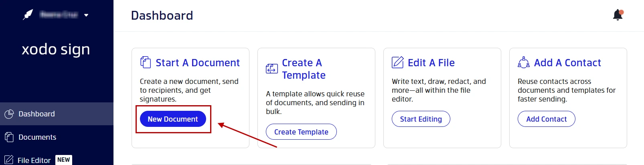Image resolution: width=644 pixels, height=165 pixels.
Task: Expand the account dropdown arrow
Action: (x=86, y=15)
